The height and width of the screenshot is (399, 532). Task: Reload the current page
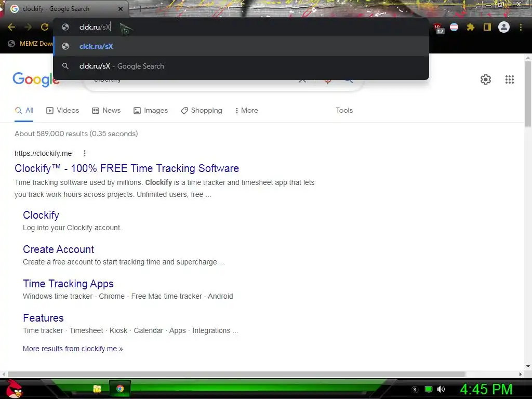click(45, 27)
